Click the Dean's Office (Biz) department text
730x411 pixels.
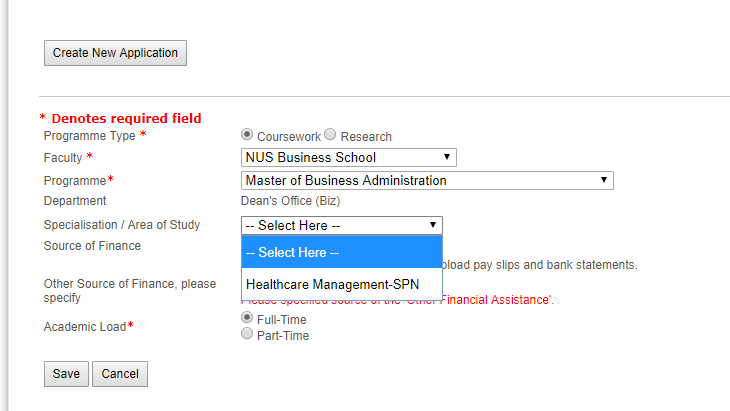pyautogui.click(x=291, y=201)
